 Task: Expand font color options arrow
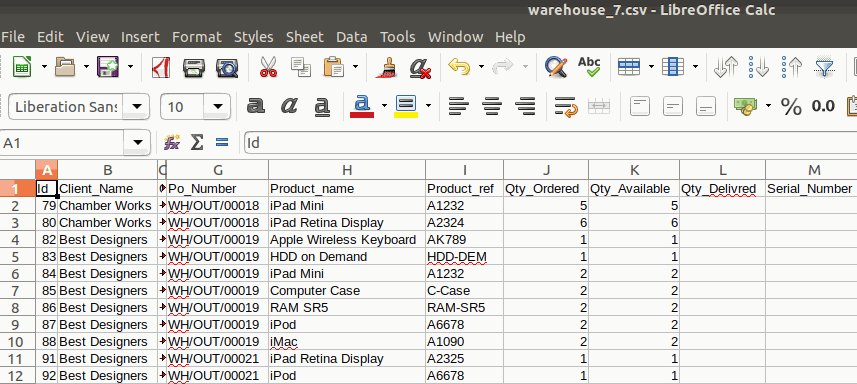384,106
